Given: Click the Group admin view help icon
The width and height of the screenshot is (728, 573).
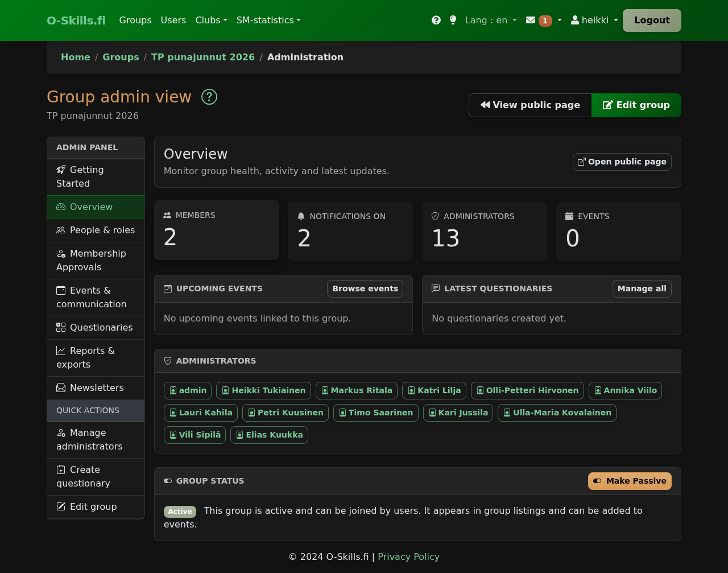Looking at the screenshot, I should [x=209, y=97].
